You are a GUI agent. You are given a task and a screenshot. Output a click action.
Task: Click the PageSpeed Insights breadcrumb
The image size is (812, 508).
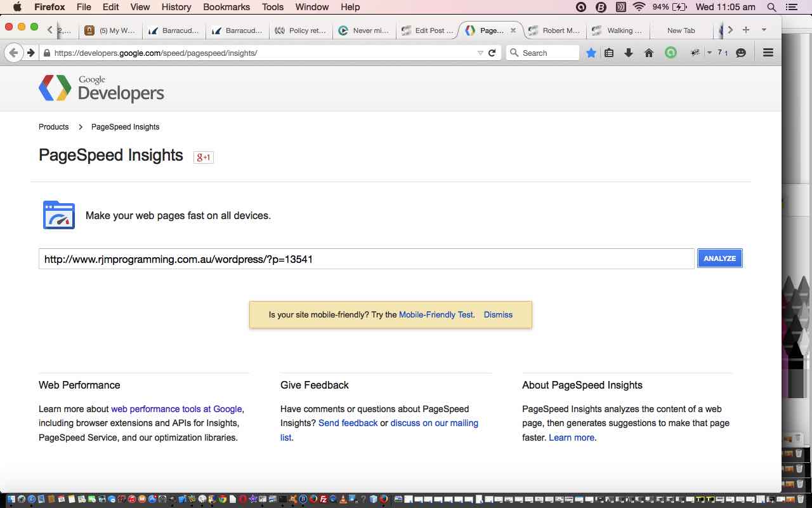[125, 127]
